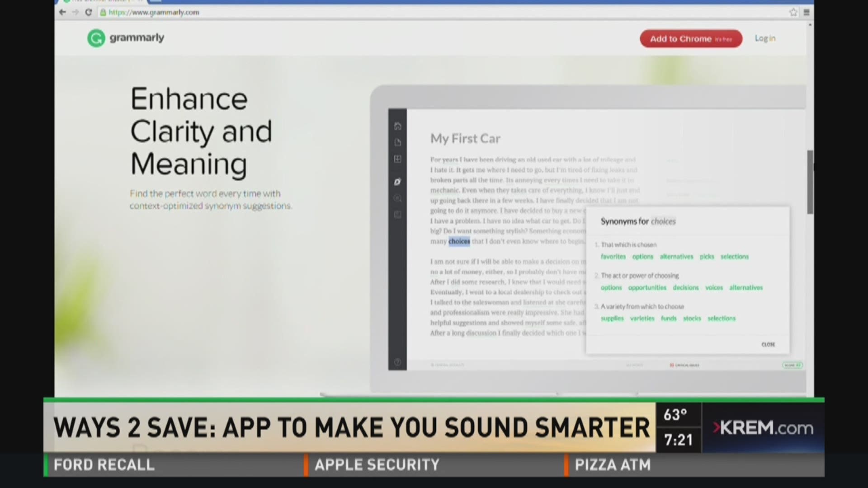
Task: Pick the synonym 'opportunities'
Action: coord(647,287)
